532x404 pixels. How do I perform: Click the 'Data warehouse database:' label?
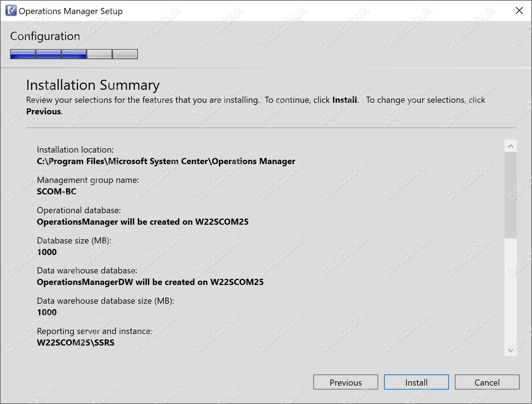[87, 271]
